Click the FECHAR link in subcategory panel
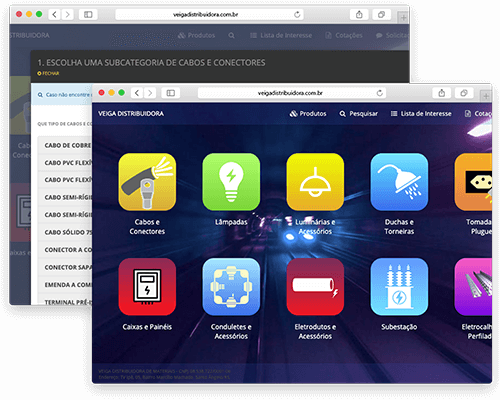 48,73
